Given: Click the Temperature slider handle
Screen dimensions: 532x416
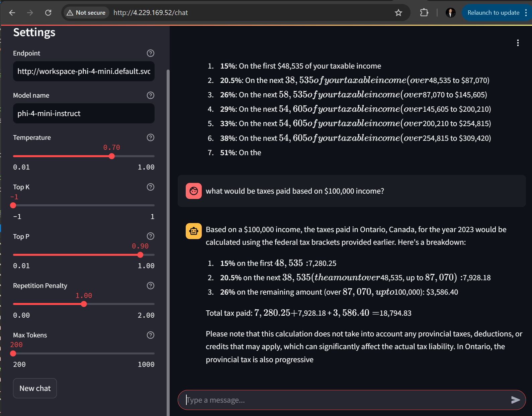Looking at the screenshot, I should pyautogui.click(x=112, y=156).
